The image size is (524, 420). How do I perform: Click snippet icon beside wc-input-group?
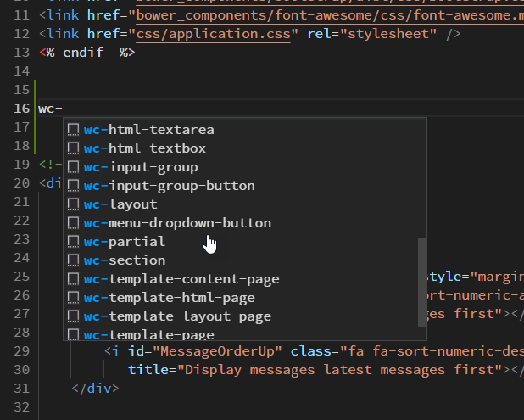click(73, 167)
